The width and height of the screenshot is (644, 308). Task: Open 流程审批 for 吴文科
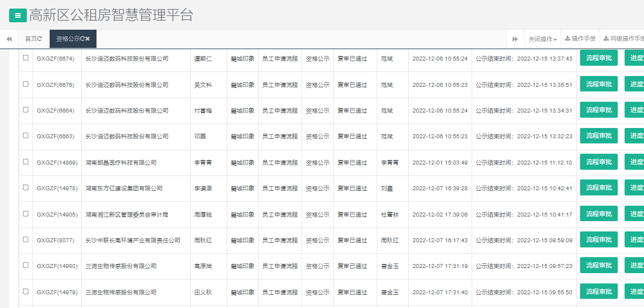click(598, 84)
